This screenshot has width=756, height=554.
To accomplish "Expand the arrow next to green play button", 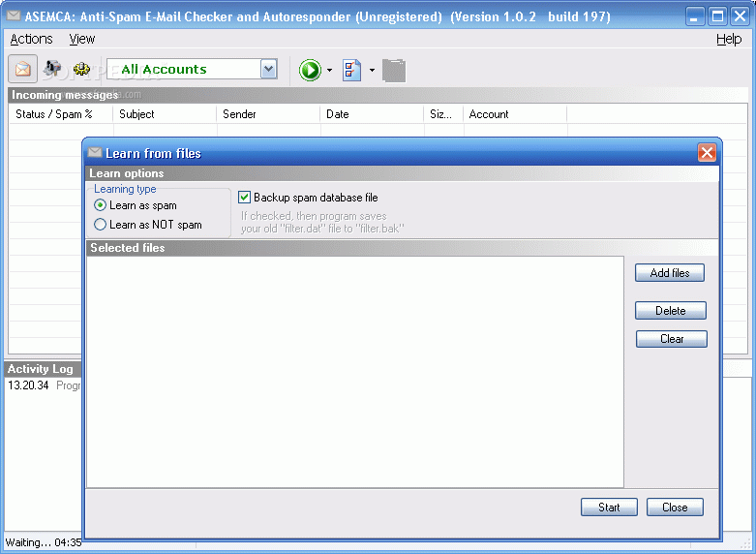I will tap(330, 71).
